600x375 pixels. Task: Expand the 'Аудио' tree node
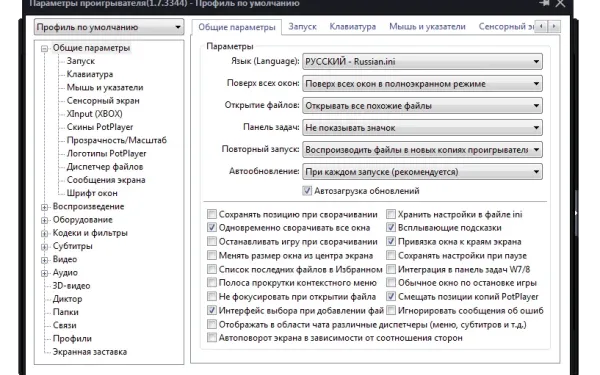tap(44, 273)
